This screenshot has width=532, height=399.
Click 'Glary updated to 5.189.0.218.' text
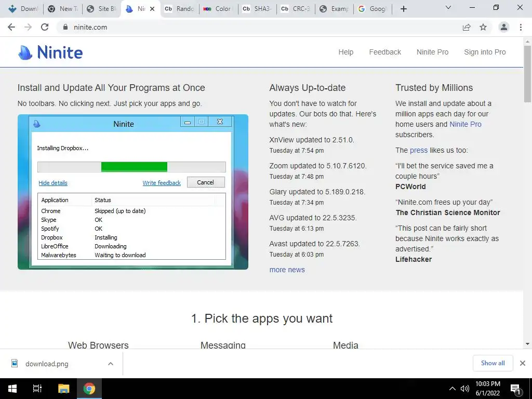(x=317, y=192)
